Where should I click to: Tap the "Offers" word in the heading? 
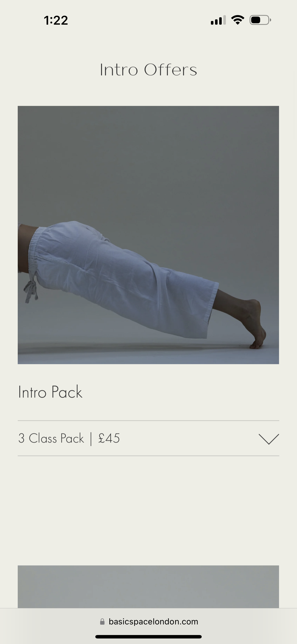[171, 70]
